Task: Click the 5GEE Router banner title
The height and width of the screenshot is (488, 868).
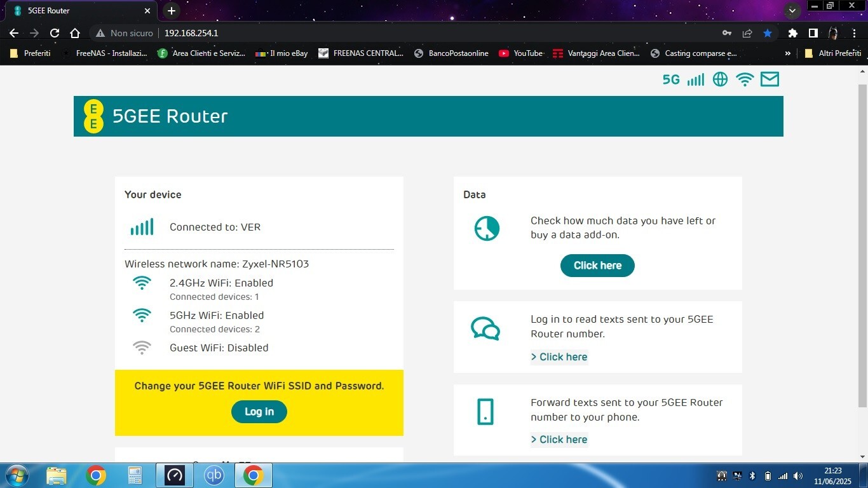Action: (x=170, y=116)
